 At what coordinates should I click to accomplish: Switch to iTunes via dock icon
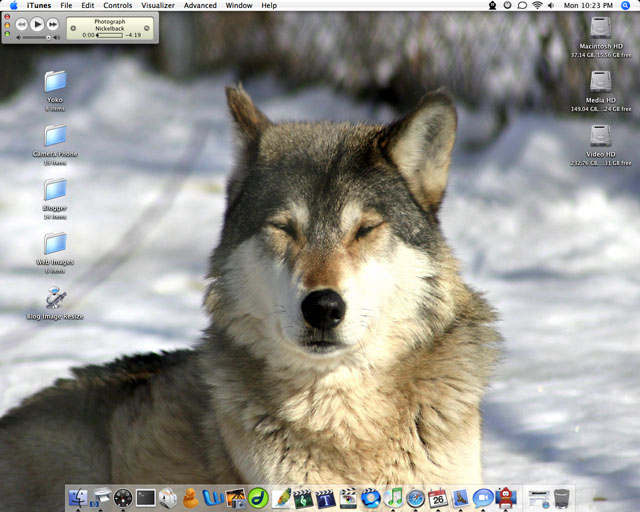click(393, 498)
